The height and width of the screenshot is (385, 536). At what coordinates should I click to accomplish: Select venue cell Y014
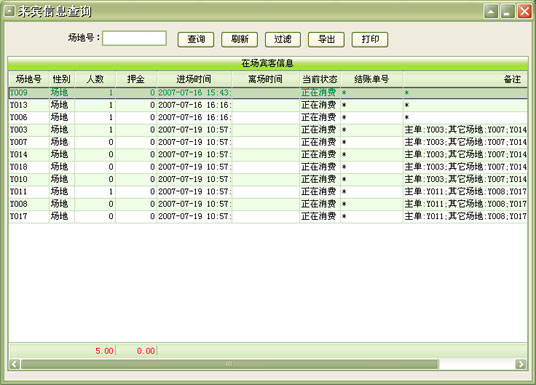coord(29,155)
